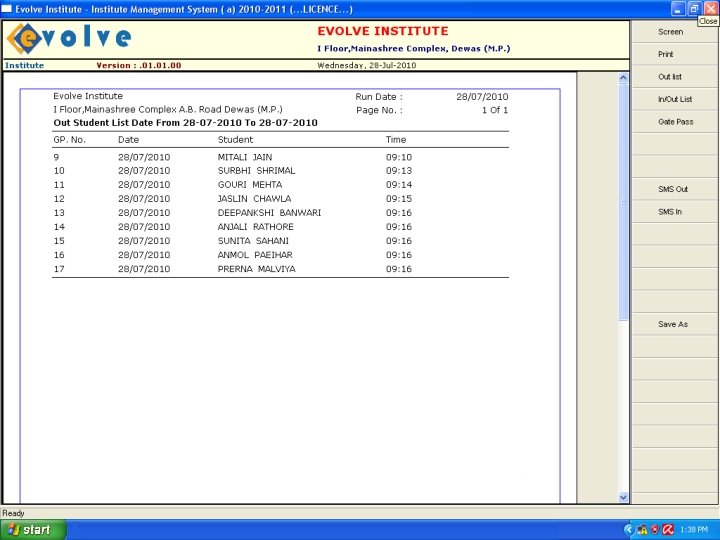Restore down the Evolve Institute window
Viewport: 720px width, 540px height.
[x=694, y=9]
